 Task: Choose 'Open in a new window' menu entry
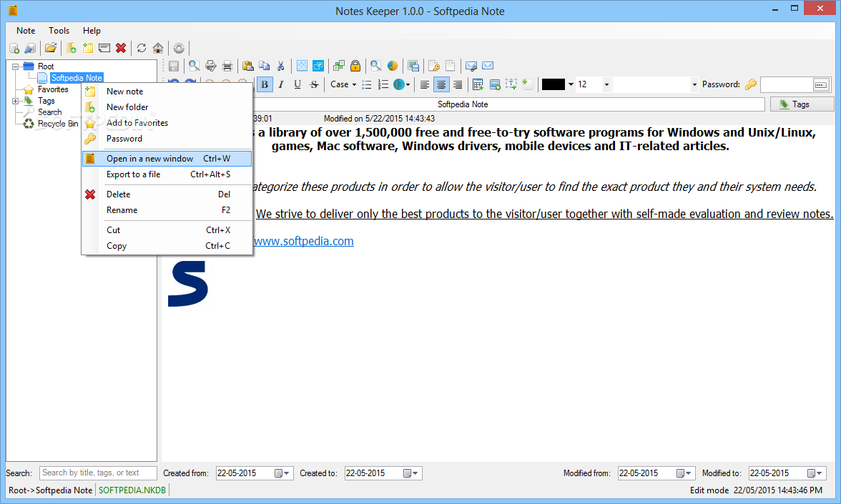(167, 159)
